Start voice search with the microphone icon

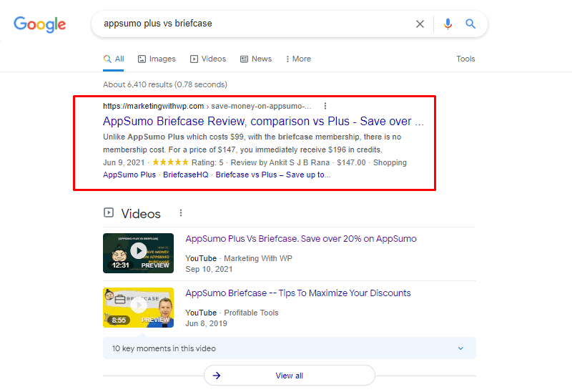[x=448, y=24]
